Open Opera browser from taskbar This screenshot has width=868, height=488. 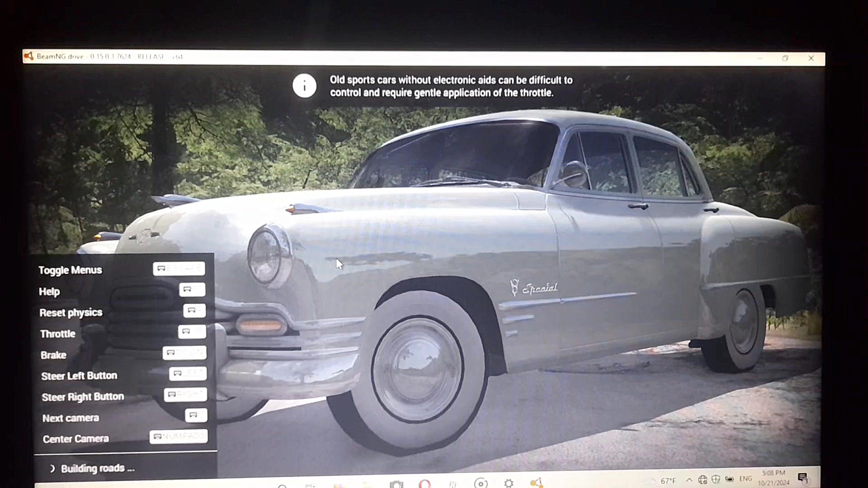425,483
